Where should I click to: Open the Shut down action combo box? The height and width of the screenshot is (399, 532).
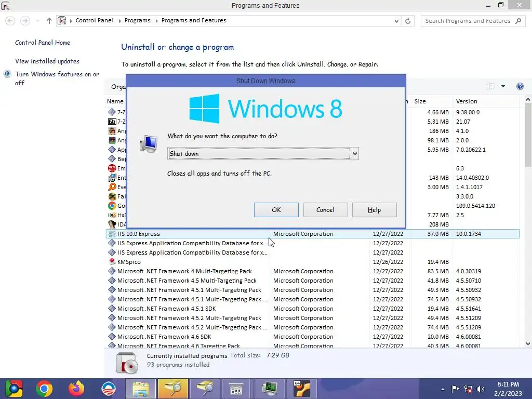(x=263, y=154)
